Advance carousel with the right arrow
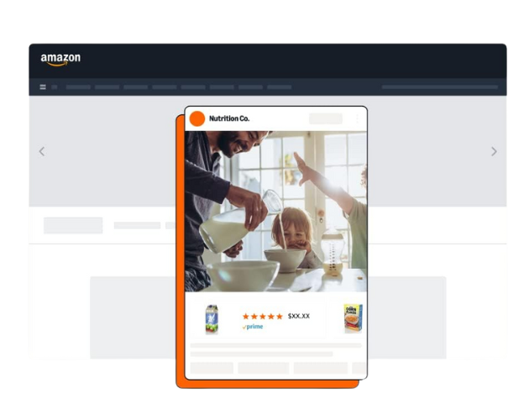This screenshot has height=420, width=524. 494,151
